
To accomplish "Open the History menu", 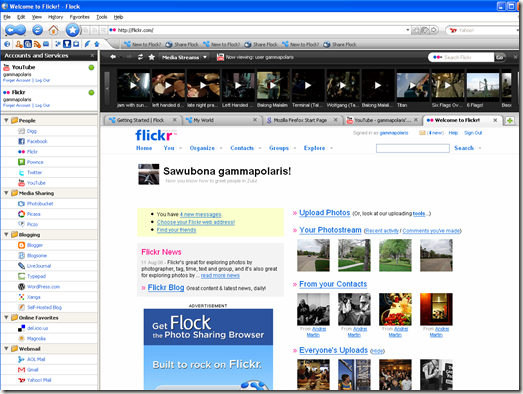I will pyautogui.click(x=55, y=17).
